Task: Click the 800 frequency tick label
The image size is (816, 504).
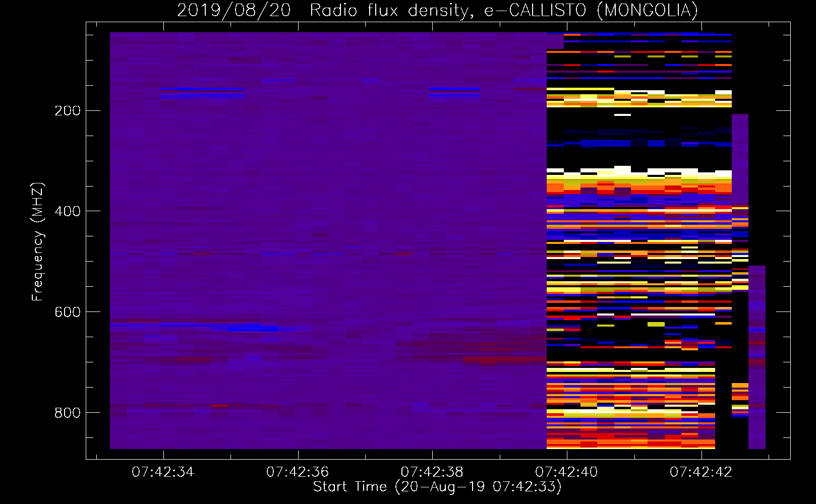Action: click(x=68, y=413)
